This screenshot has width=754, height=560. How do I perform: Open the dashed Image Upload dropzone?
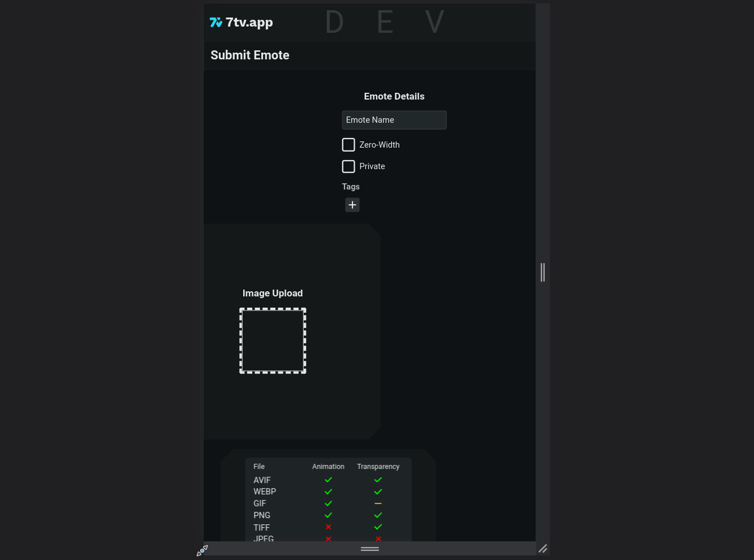click(273, 341)
